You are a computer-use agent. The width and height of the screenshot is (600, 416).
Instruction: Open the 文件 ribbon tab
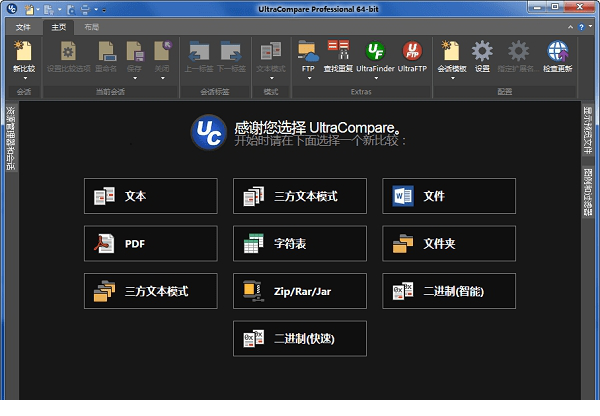(23, 27)
